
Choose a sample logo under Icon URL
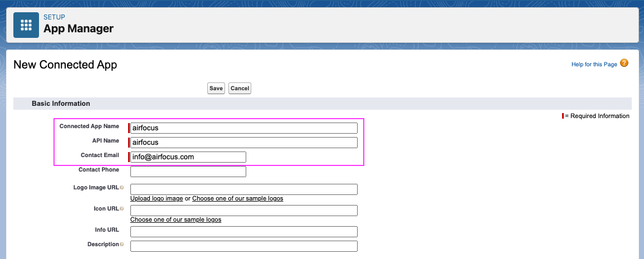(176, 219)
